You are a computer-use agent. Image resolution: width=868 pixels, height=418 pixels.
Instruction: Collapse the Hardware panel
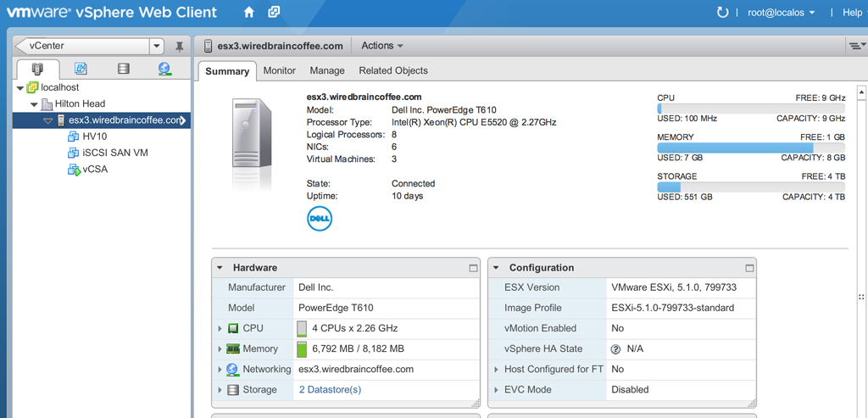(220, 268)
